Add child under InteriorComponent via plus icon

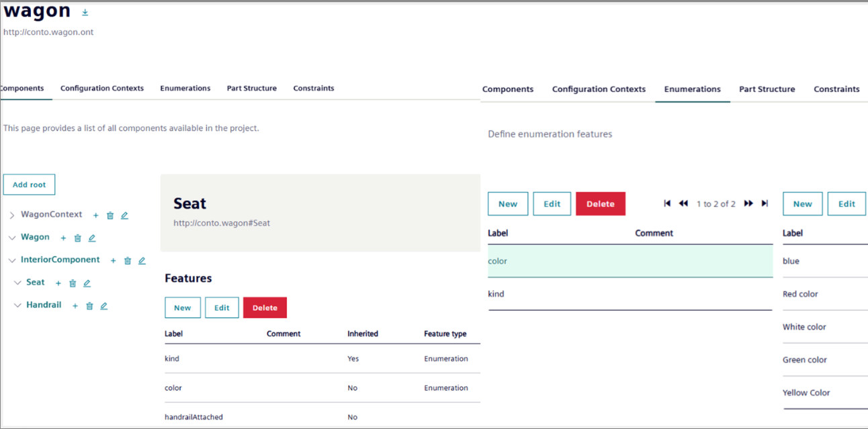click(x=114, y=260)
